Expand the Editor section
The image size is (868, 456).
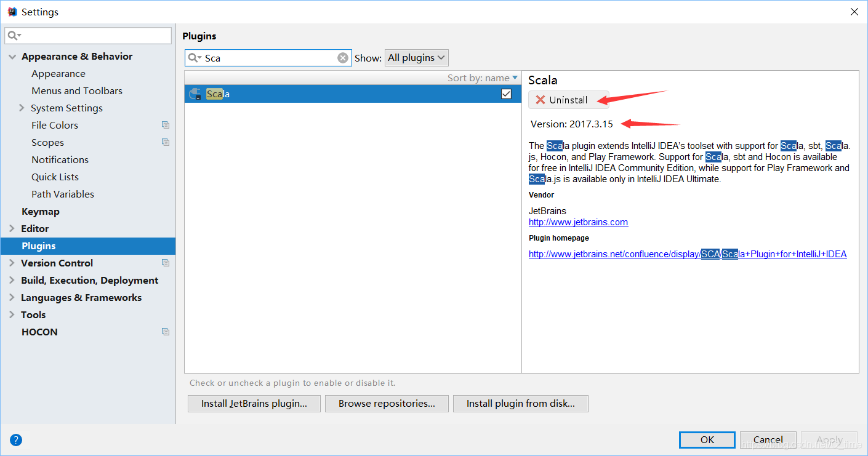(12, 228)
